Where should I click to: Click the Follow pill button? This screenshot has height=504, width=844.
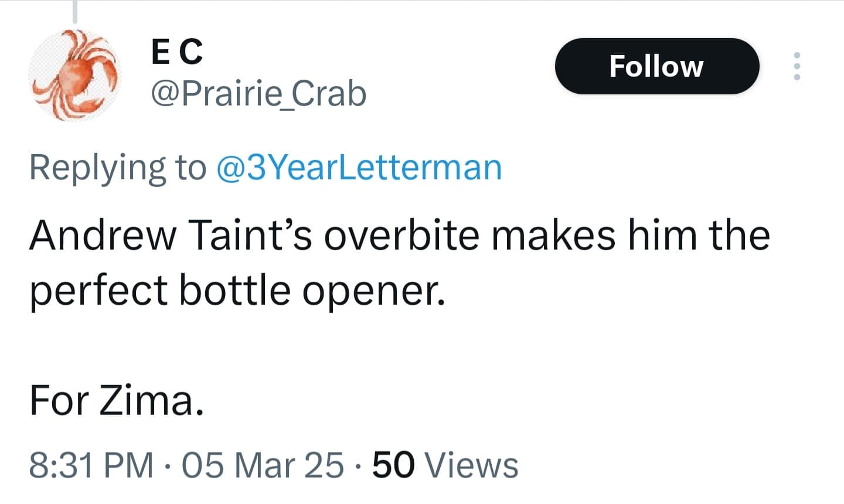tap(656, 66)
